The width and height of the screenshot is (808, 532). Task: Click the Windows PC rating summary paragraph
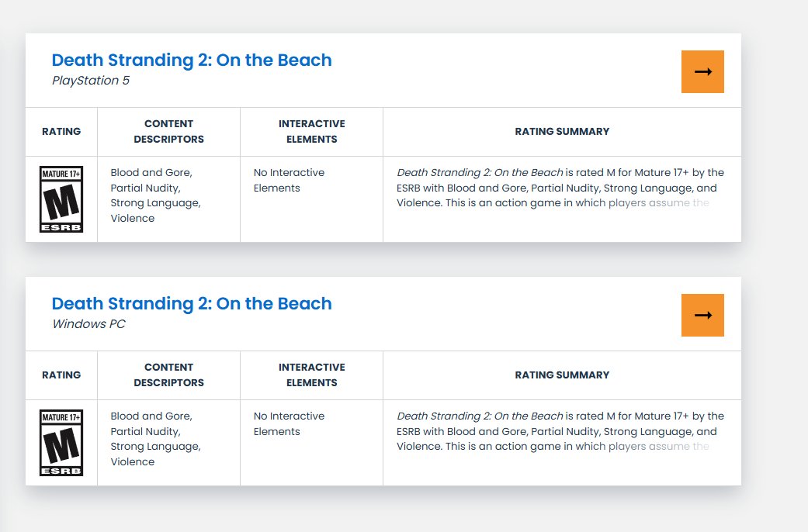(559, 432)
